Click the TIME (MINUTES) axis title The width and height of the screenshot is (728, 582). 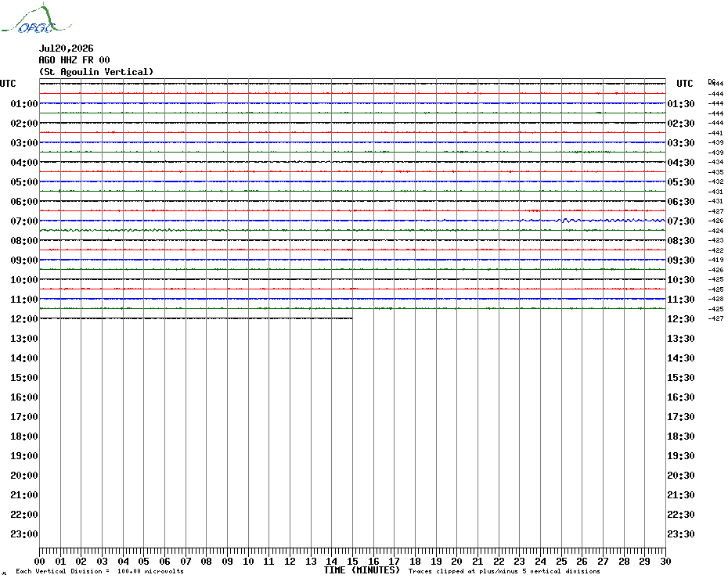(x=362, y=570)
